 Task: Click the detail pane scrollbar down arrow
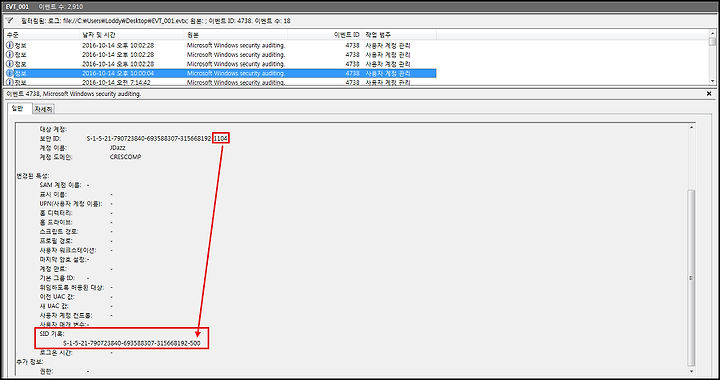click(x=691, y=371)
